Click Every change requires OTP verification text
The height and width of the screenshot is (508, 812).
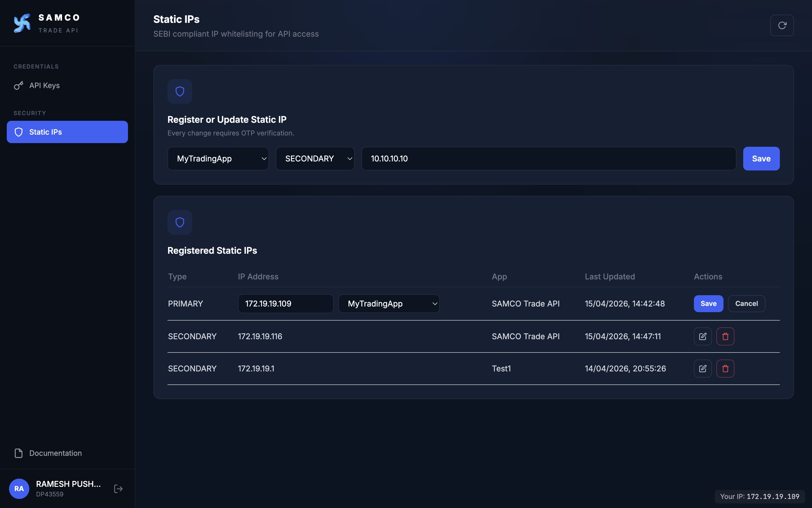(x=231, y=133)
